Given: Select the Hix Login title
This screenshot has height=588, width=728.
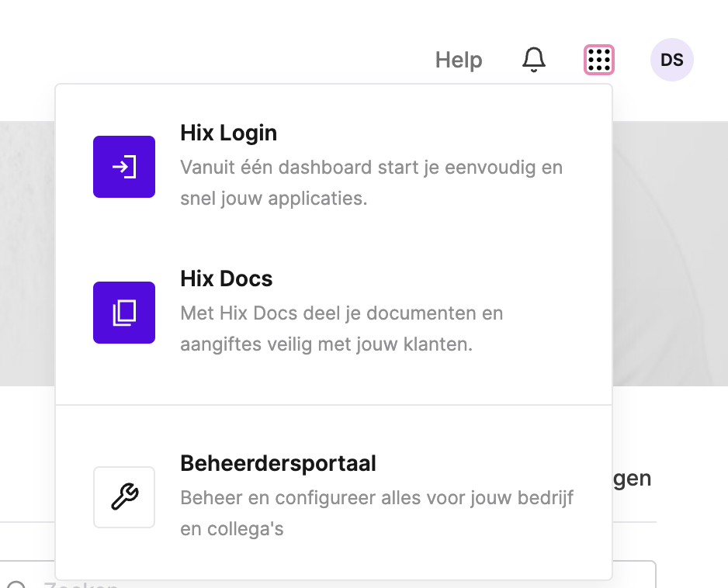Looking at the screenshot, I should pyautogui.click(x=228, y=133).
